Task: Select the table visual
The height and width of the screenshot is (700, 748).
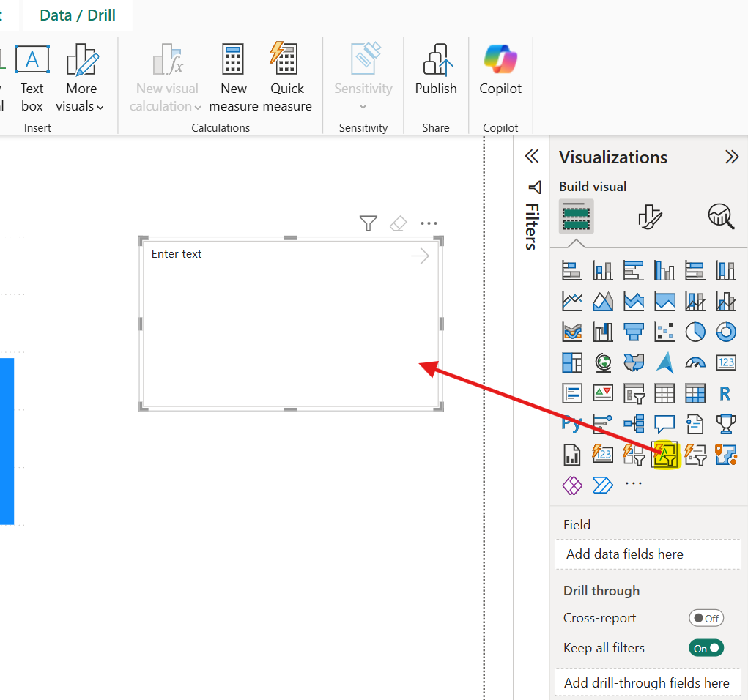Action: point(664,393)
